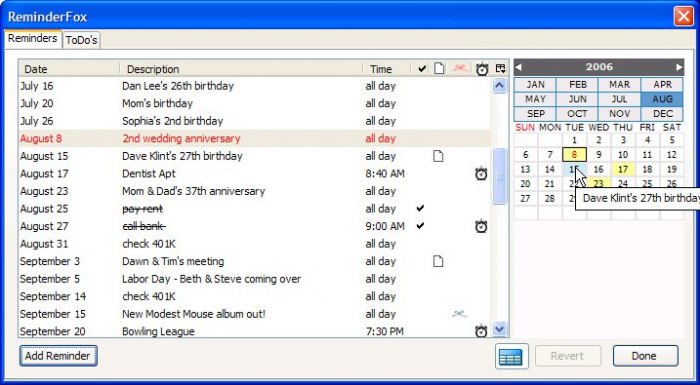The height and width of the screenshot is (385, 700).
Task: Select calendar day 1 in August
Action: [x=574, y=140]
